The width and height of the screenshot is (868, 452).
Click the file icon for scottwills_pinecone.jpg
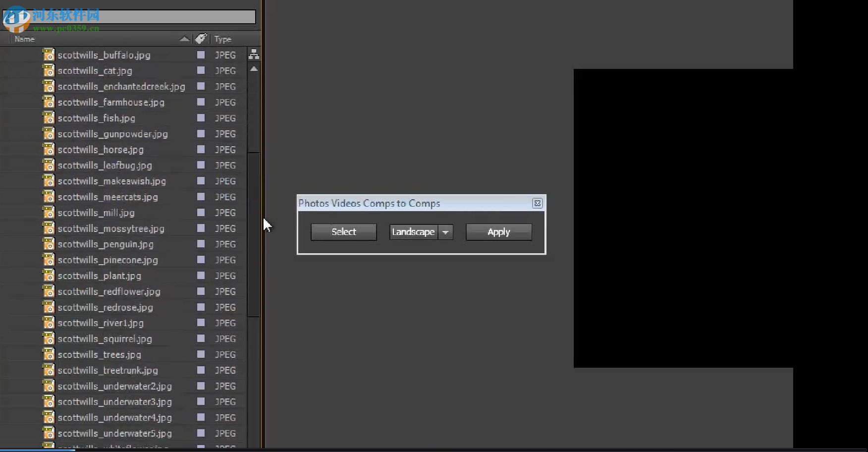49,260
